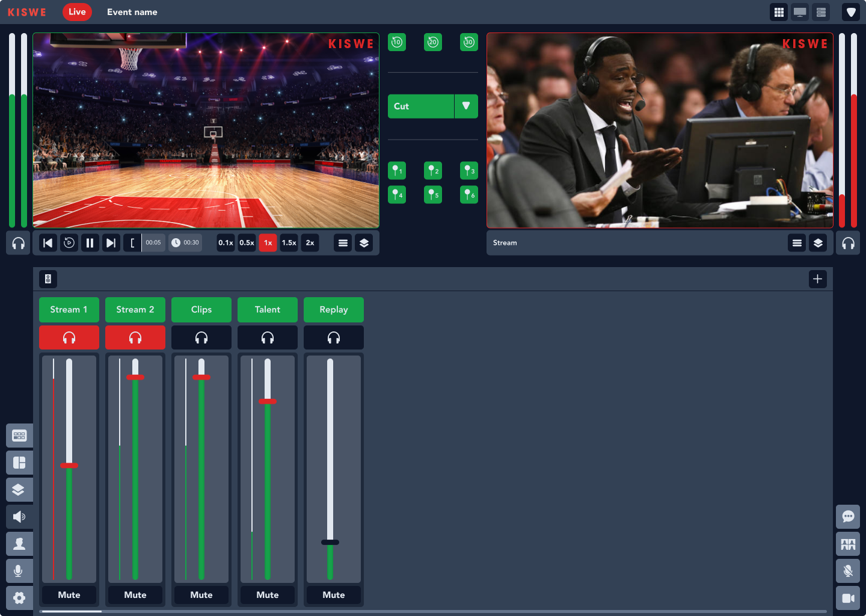Click the speaker icon in mixer header
Image resolution: width=866 pixels, height=616 pixels.
pyautogui.click(x=48, y=279)
